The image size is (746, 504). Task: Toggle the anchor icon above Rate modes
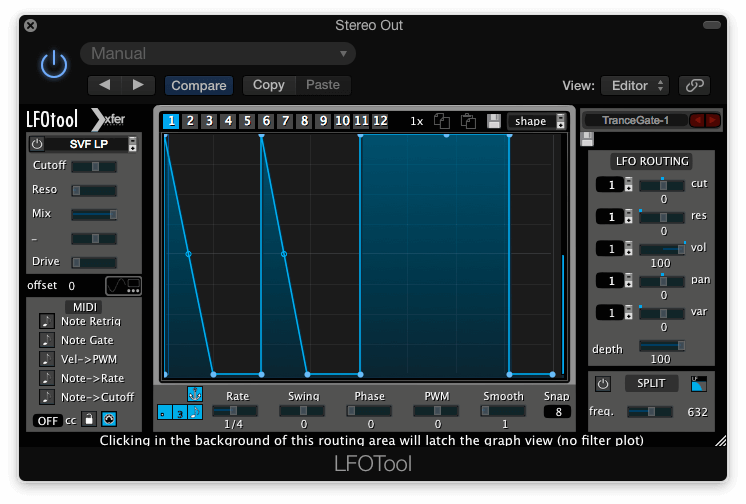(x=195, y=394)
